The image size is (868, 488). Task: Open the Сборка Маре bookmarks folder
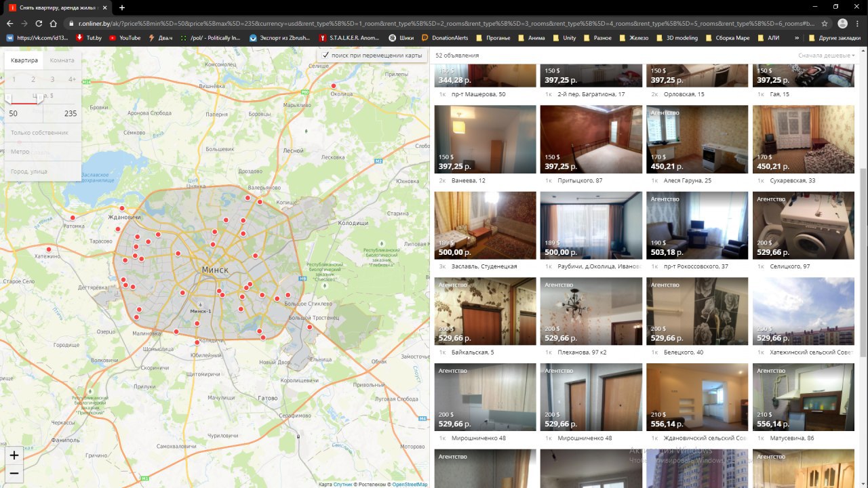[x=729, y=38]
